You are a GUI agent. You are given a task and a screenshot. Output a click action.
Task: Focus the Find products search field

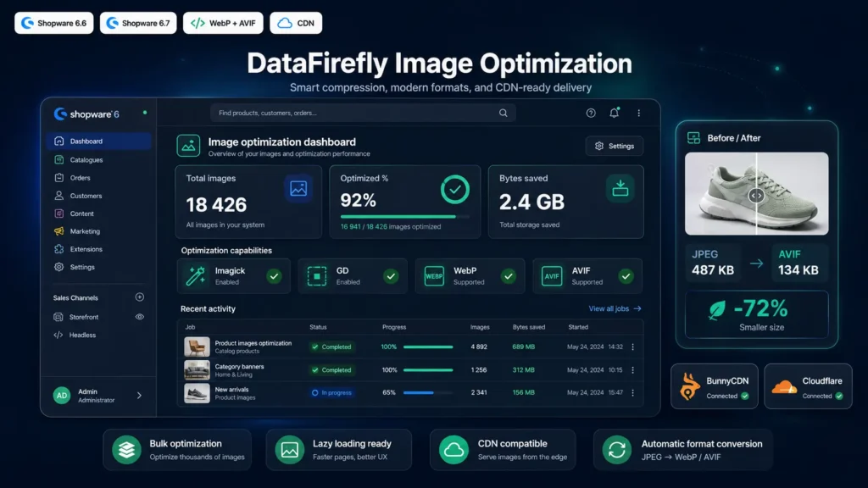[x=363, y=113]
